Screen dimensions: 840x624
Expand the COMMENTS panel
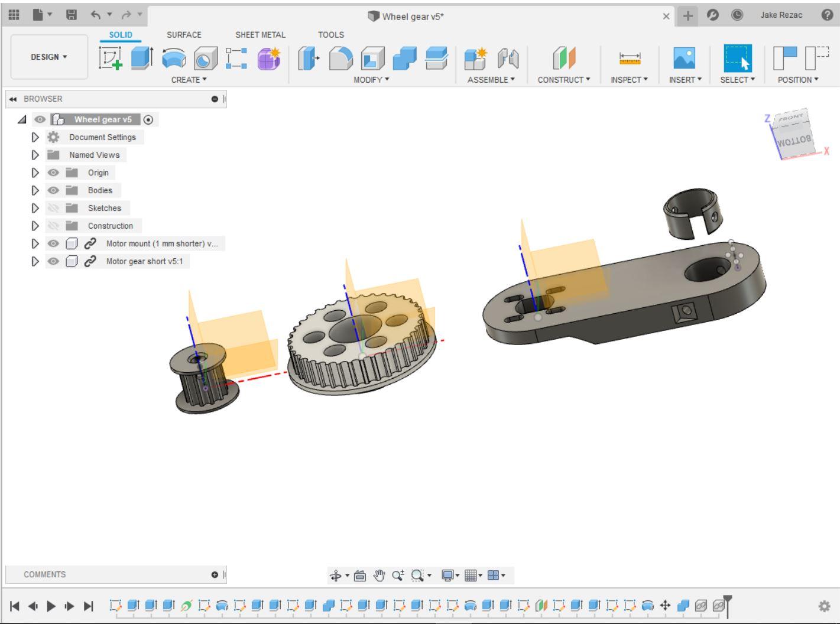[215, 574]
